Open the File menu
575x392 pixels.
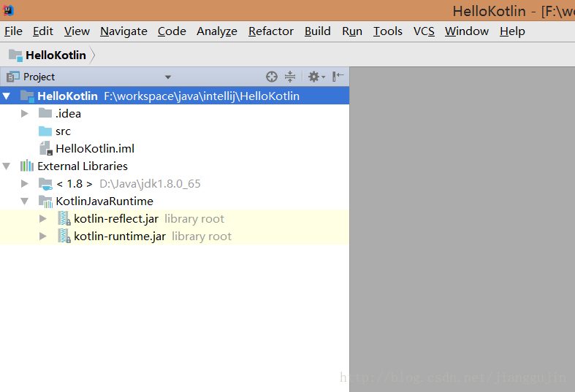(x=13, y=31)
